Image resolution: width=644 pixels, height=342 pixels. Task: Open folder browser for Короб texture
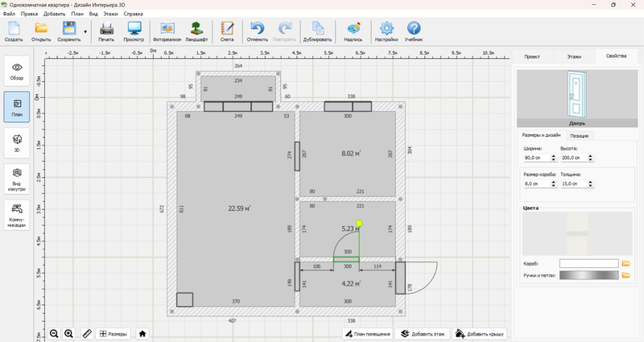point(626,263)
